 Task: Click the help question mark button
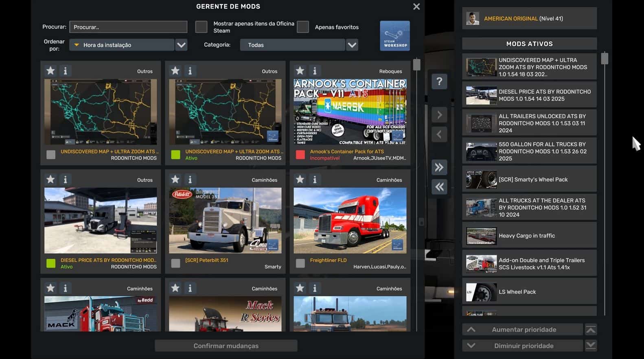coord(439,82)
